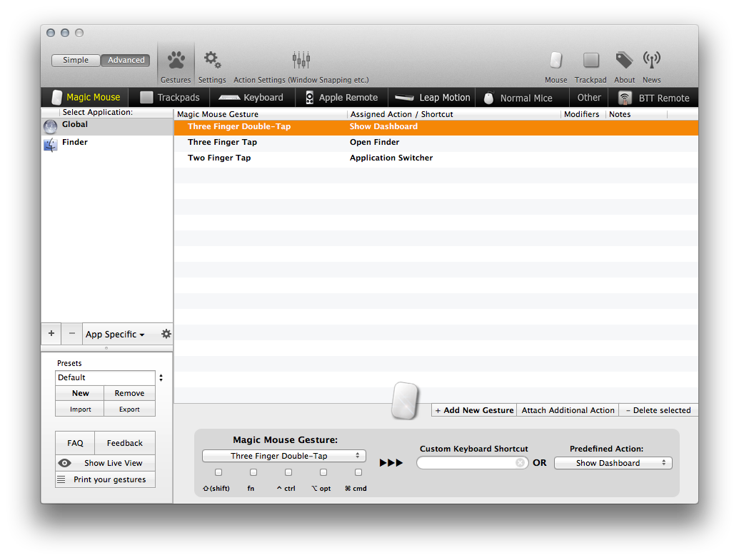The height and width of the screenshot is (560, 739).
Task: Click Print your gestures button
Action: [x=105, y=479]
